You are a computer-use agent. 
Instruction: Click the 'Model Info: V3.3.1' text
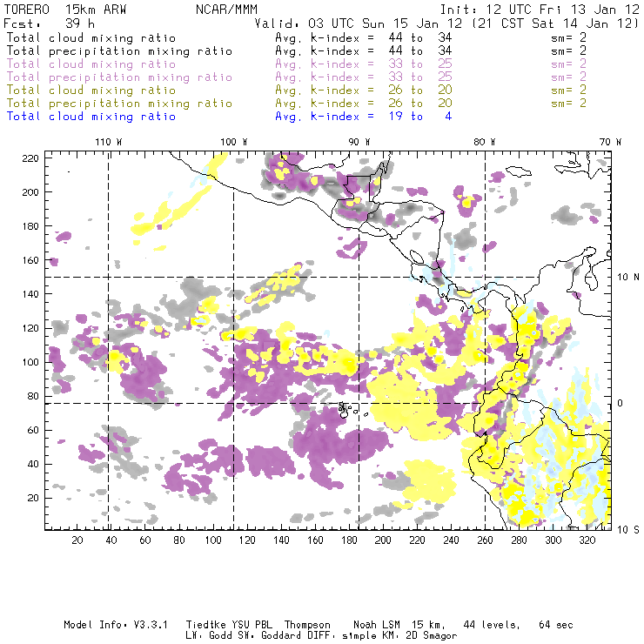point(116,625)
